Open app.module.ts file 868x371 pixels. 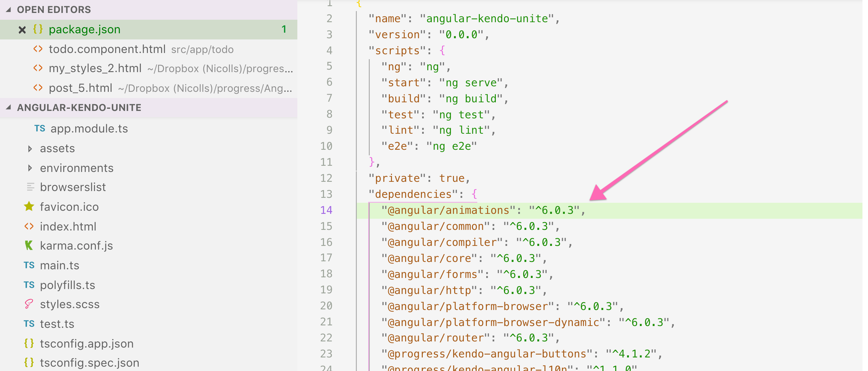[89, 129]
